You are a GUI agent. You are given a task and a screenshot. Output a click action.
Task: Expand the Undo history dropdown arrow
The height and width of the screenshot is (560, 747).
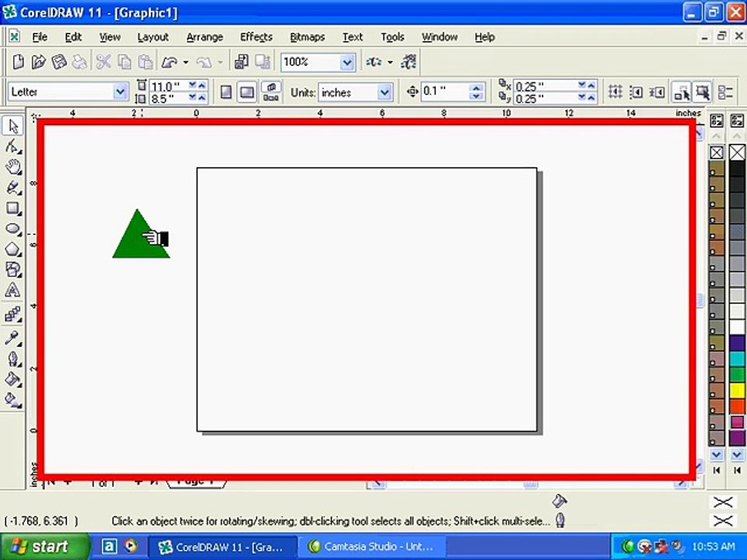click(186, 62)
